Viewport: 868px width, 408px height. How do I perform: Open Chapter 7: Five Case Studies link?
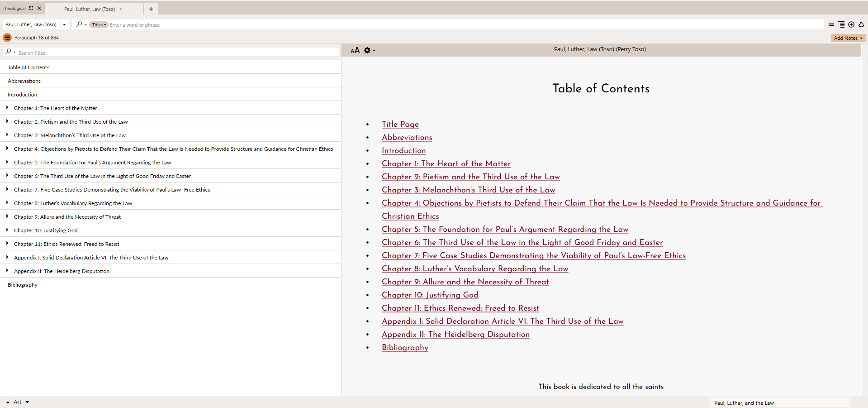pos(534,255)
